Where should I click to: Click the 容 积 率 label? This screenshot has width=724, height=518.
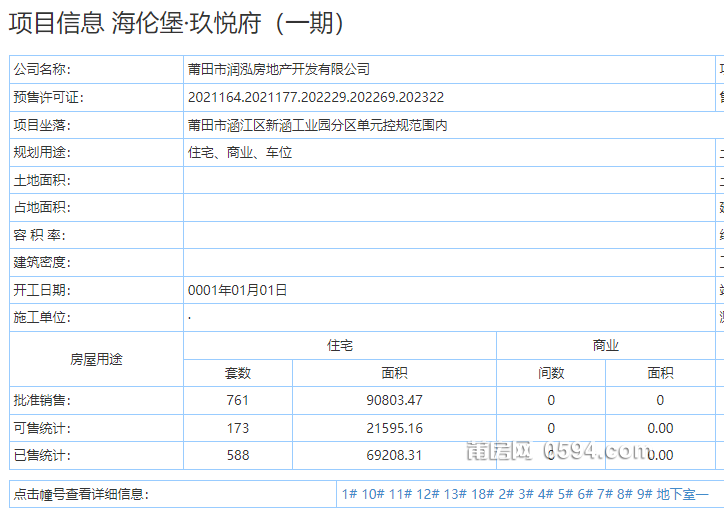(x=39, y=235)
